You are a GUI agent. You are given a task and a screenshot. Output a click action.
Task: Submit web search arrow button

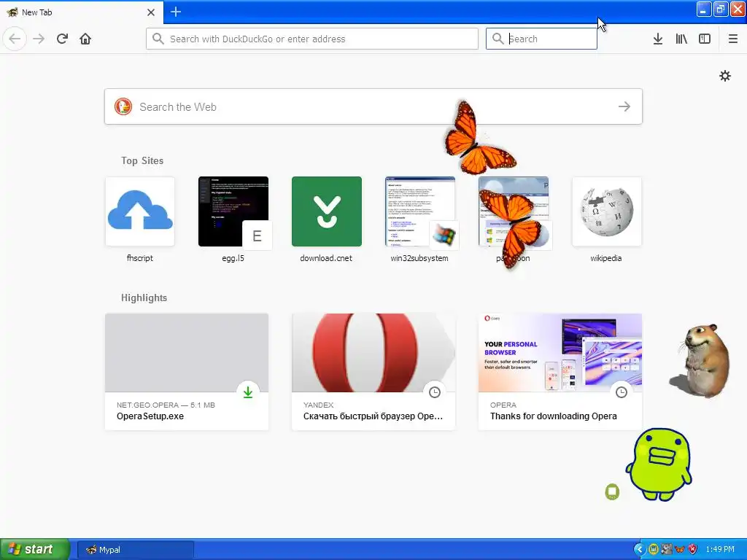coord(624,106)
